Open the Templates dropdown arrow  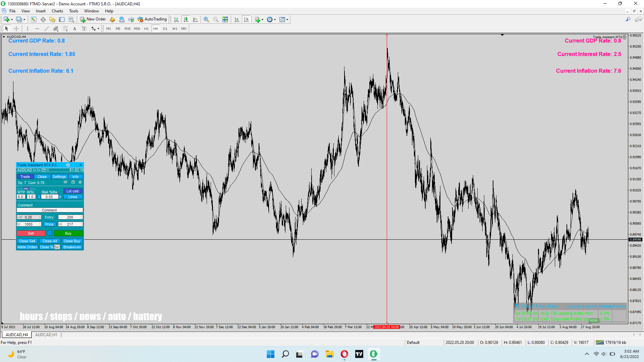click(x=287, y=20)
